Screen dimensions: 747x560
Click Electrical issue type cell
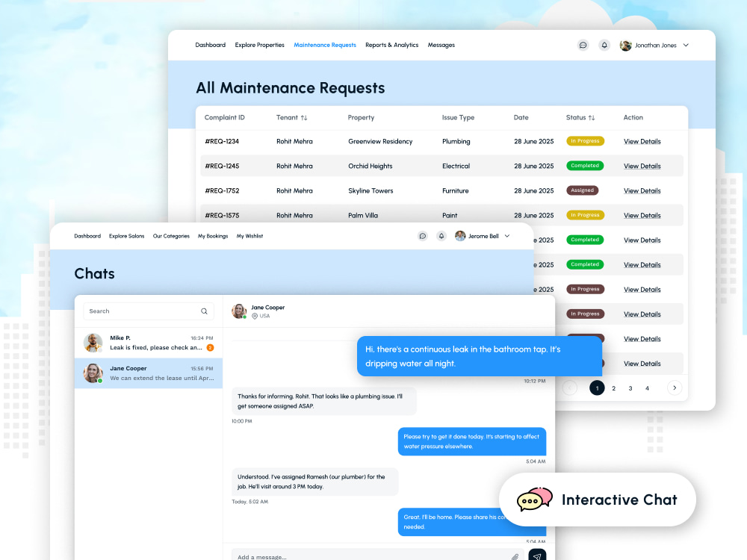[x=456, y=167]
